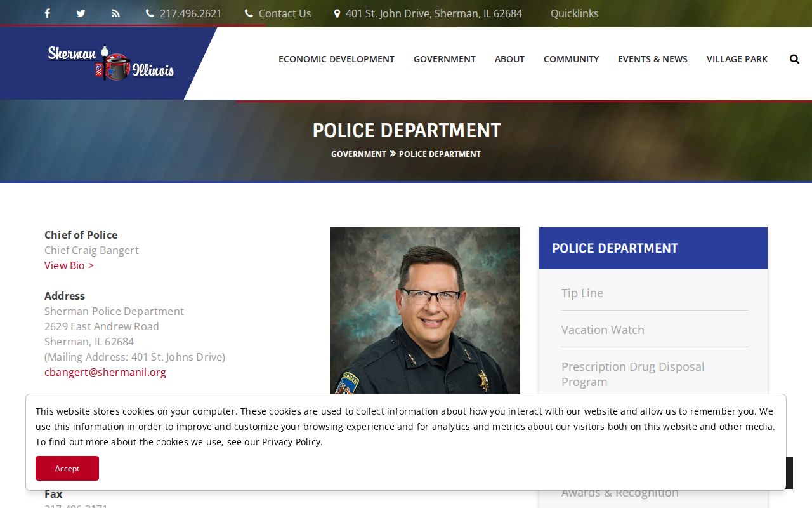Open the Contact Us link
Screen dimensions: 812x508
tap(285, 13)
